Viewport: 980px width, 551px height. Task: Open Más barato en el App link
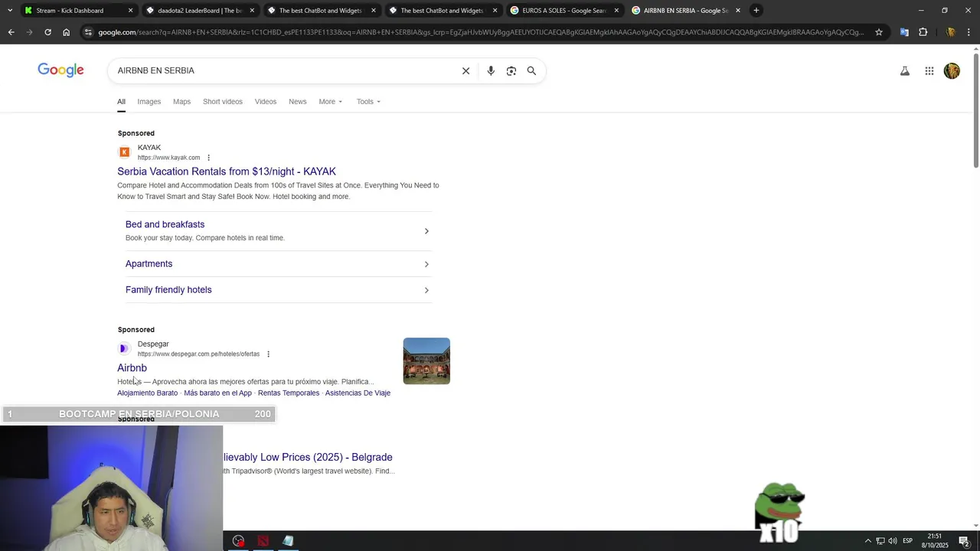217,393
